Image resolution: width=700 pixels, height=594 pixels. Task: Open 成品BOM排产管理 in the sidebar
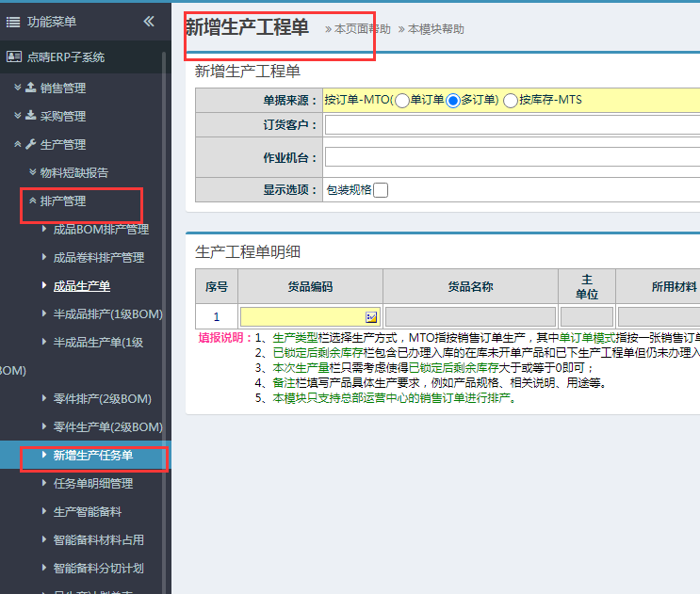tap(101, 230)
